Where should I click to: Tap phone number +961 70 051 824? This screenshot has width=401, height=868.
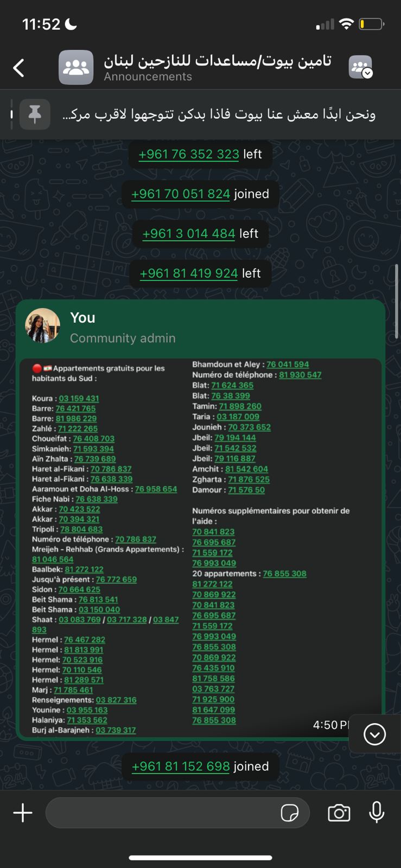pos(181,194)
